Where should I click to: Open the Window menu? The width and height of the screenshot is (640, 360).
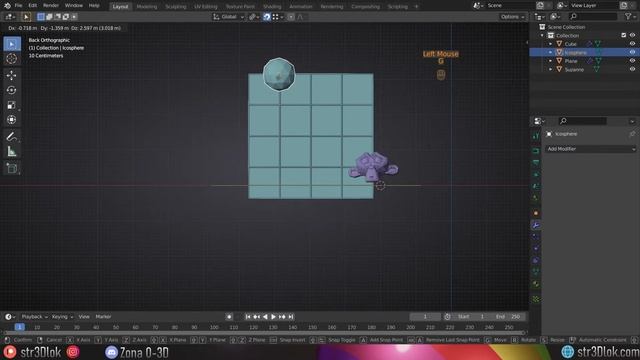(x=74, y=6)
